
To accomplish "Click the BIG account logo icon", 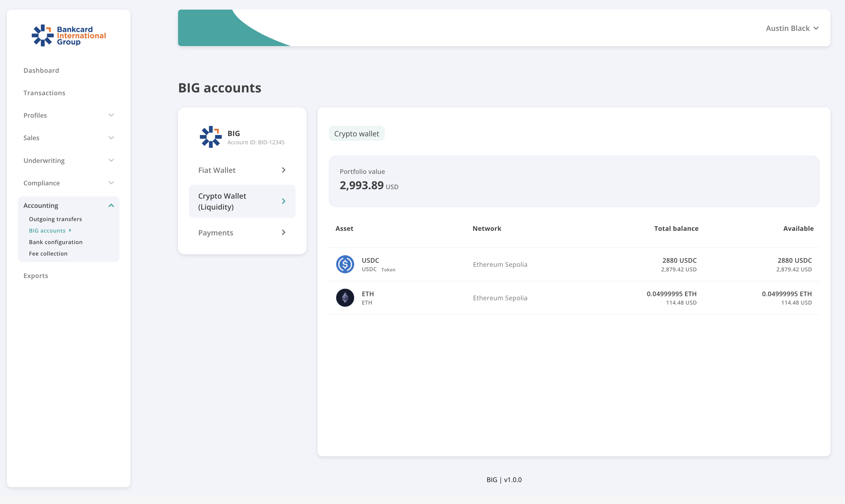I will pos(211,137).
